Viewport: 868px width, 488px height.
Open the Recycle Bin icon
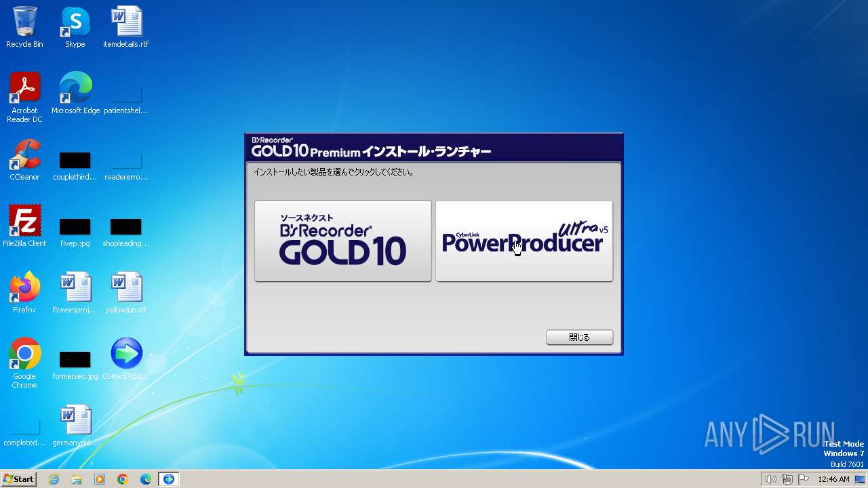tap(24, 27)
